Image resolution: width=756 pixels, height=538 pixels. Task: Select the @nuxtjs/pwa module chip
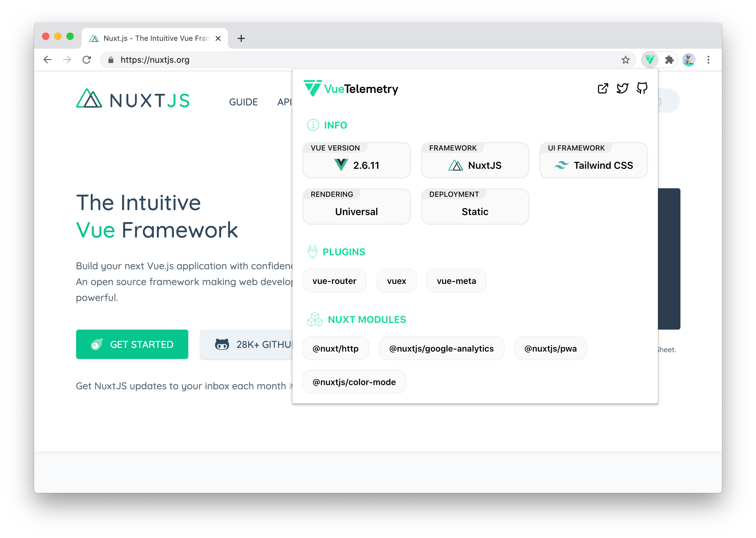pos(550,349)
